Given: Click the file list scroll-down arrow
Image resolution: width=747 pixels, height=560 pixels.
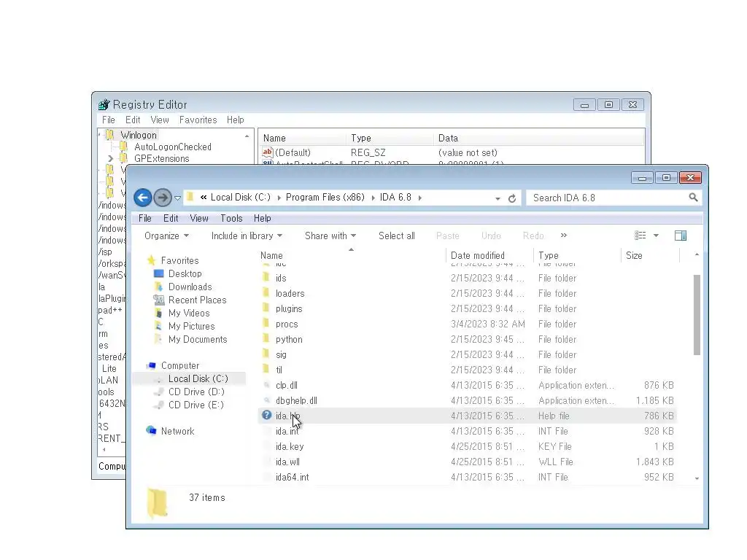Looking at the screenshot, I should [x=697, y=478].
